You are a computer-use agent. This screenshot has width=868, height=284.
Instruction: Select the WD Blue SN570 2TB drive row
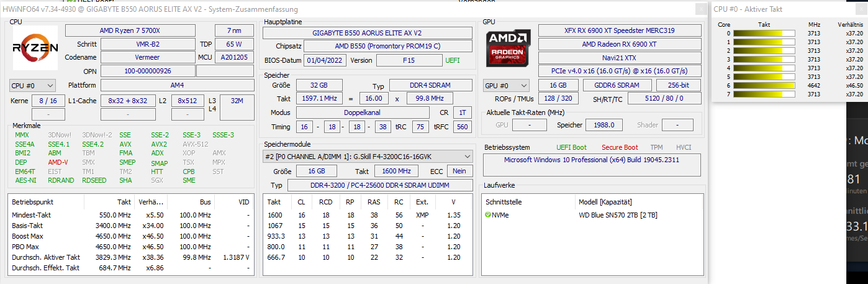tap(593, 215)
